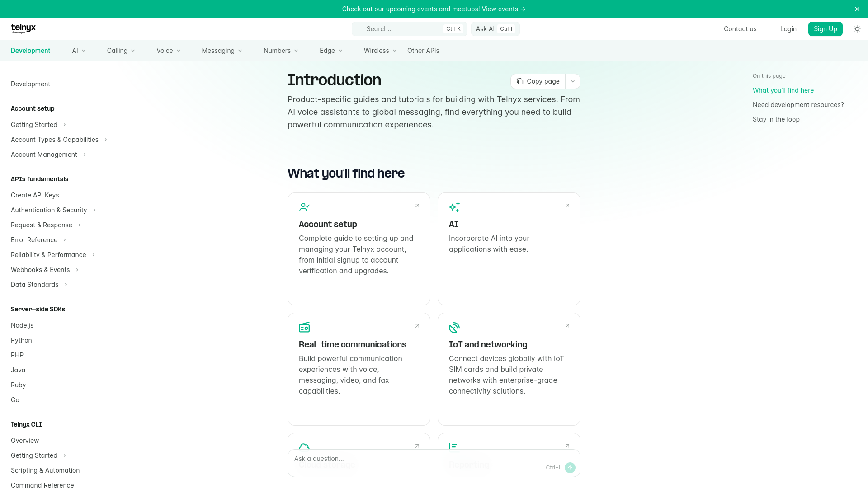This screenshot has height=488, width=868.
Task: Click the arrow icon on Real-time communications card
Action: [417, 326]
